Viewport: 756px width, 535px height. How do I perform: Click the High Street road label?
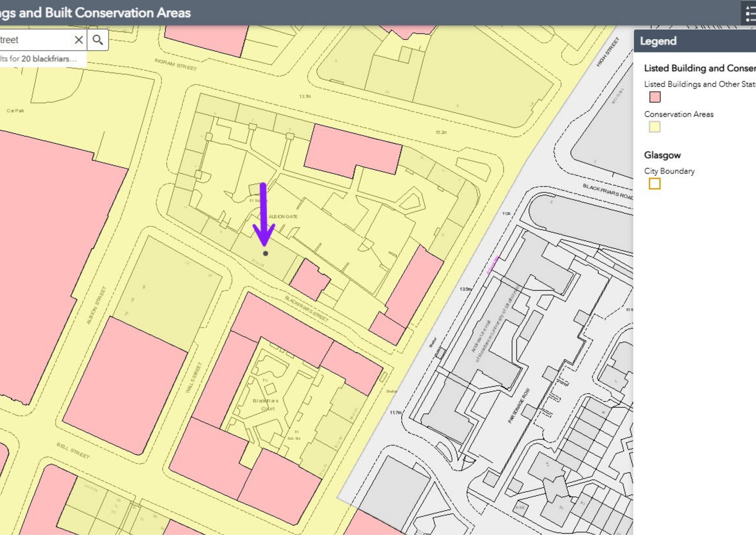tap(608, 52)
